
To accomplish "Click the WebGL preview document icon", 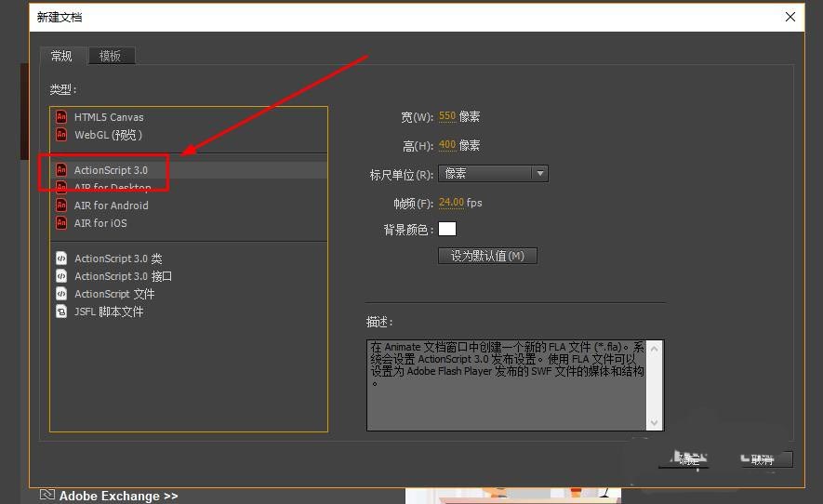I will [61, 135].
